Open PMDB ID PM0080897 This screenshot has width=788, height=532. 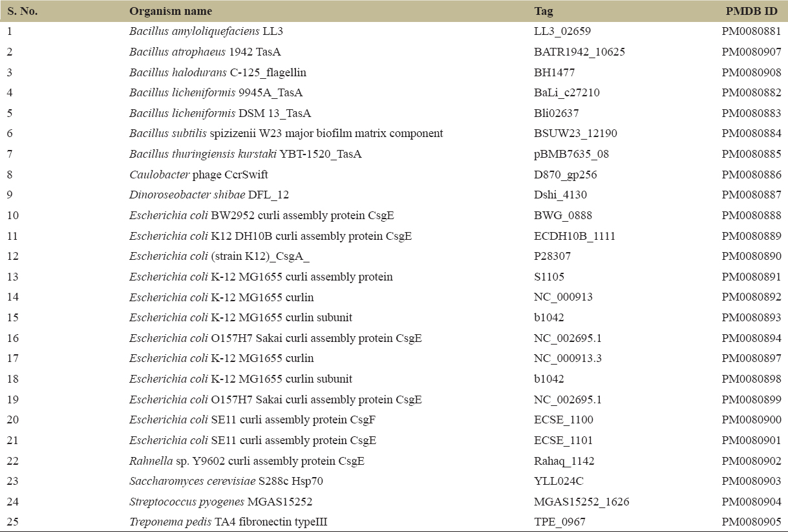[x=751, y=359]
